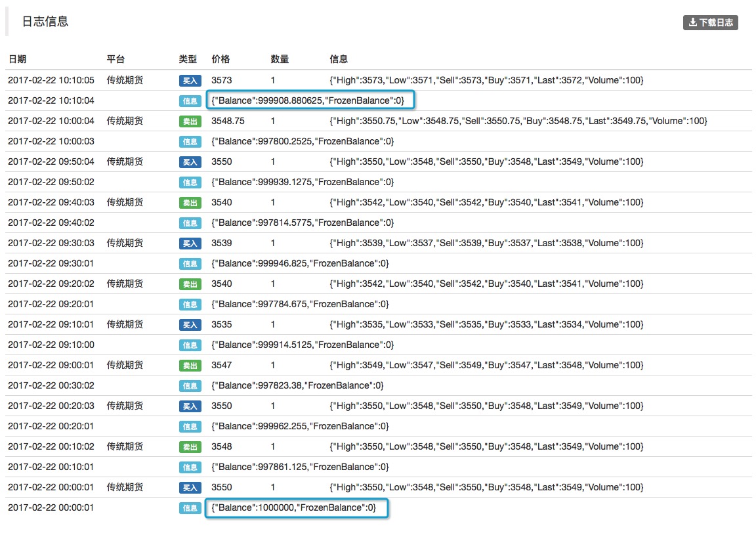The image size is (756, 535).
Task: Click the 卖出 badge at 09:00:01
Action: (190, 366)
